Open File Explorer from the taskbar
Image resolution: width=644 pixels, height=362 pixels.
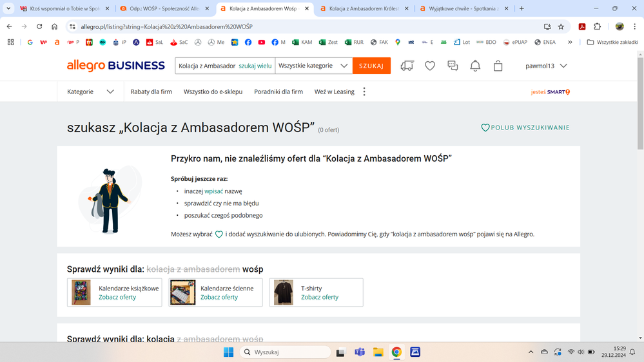point(378,352)
